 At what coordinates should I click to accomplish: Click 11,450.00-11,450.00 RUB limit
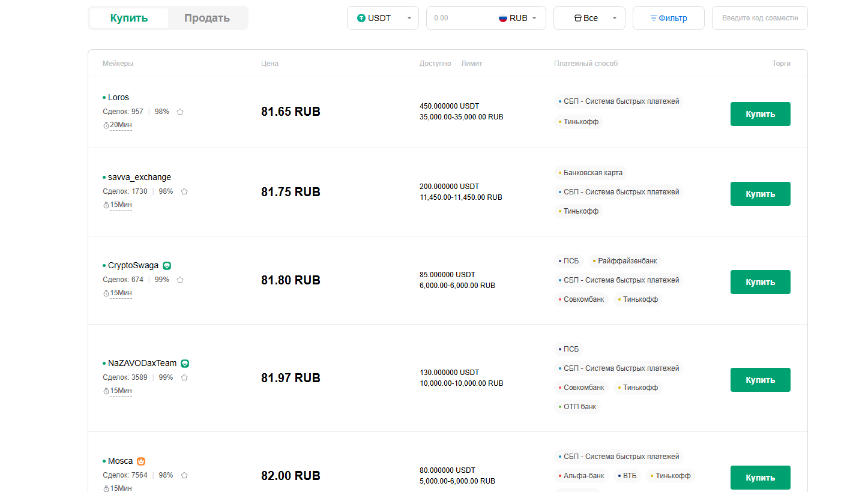[461, 197]
